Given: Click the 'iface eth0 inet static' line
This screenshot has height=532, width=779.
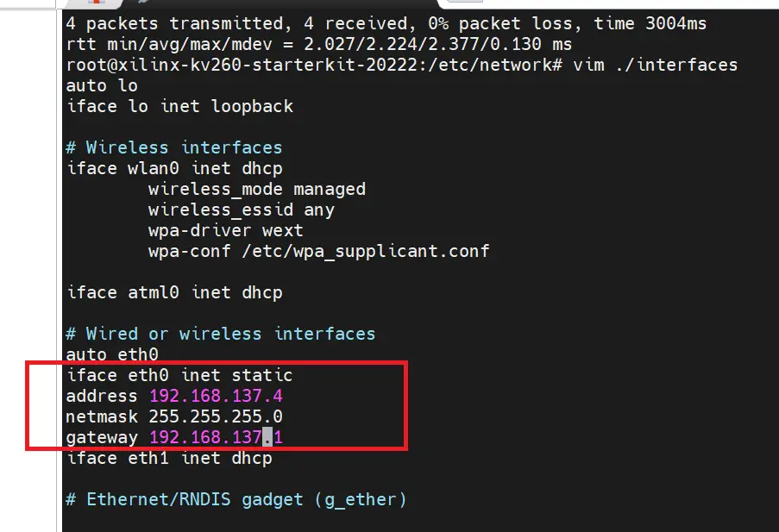Looking at the screenshot, I should coord(179,375).
